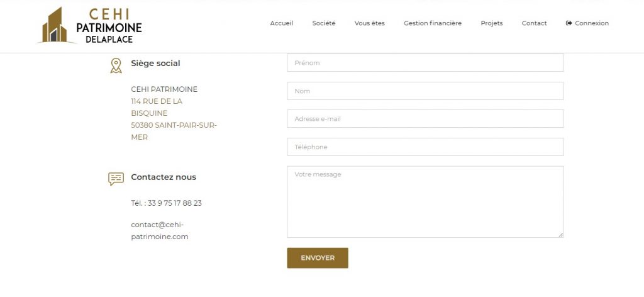Open the Vous êtes menu
The height and width of the screenshot is (297, 644).
[x=369, y=23]
